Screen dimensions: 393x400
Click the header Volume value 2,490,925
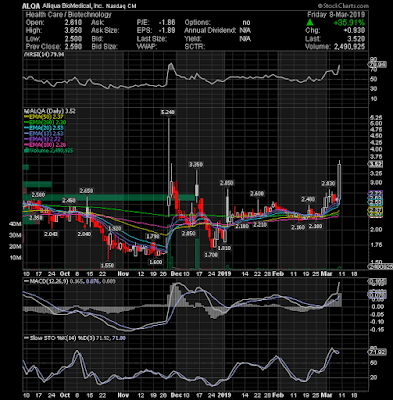pyautogui.click(x=349, y=47)
